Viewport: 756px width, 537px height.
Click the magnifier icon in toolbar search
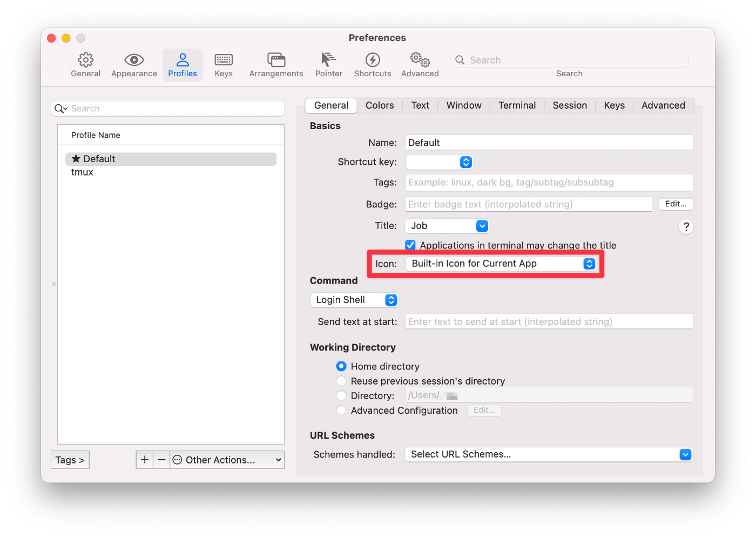[460, 60]
